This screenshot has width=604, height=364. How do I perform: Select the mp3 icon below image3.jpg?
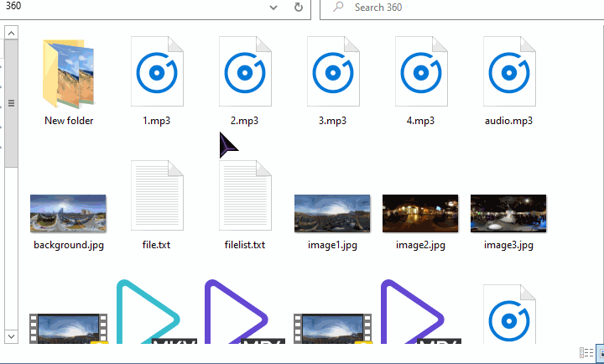(509, 314)
